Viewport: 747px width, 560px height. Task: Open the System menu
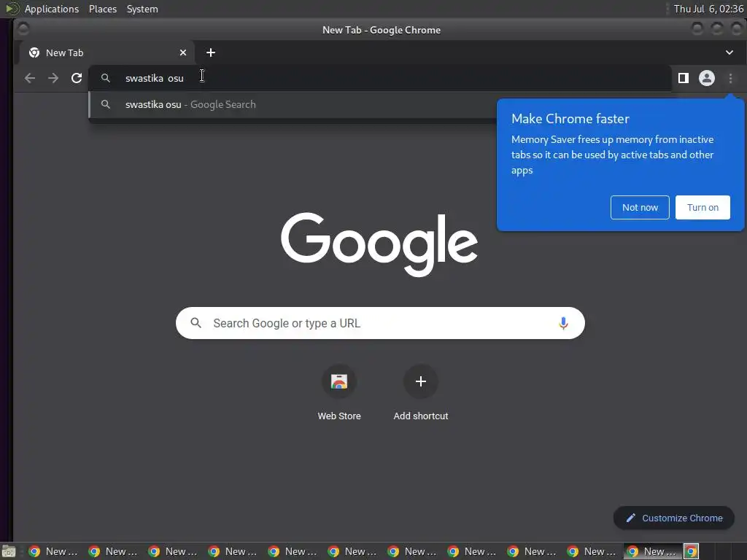(x=142, y=9)
